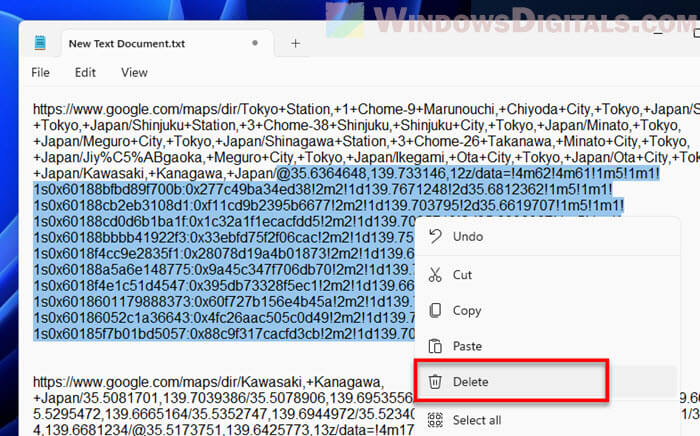Choose Paste in the context menu

coord(547,346)
